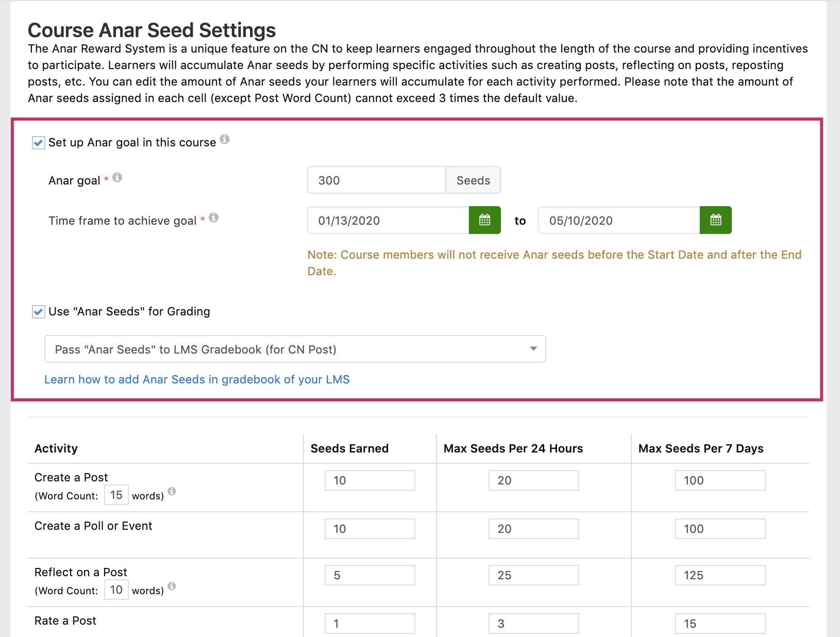Screen dimensions: 840x637
Task: Uncheck Set up Anar goal in this course
Action: coord(39,143)
